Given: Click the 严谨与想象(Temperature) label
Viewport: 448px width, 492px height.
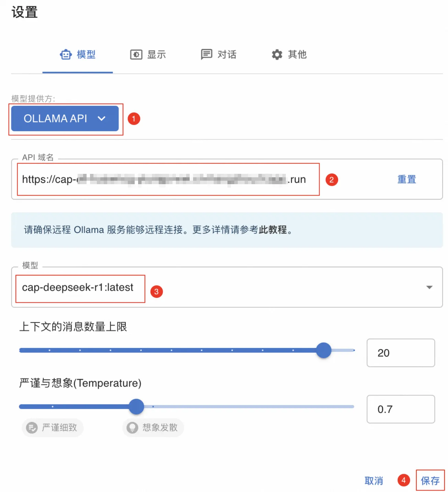Looking at the screenshot, I should [80, 383].
